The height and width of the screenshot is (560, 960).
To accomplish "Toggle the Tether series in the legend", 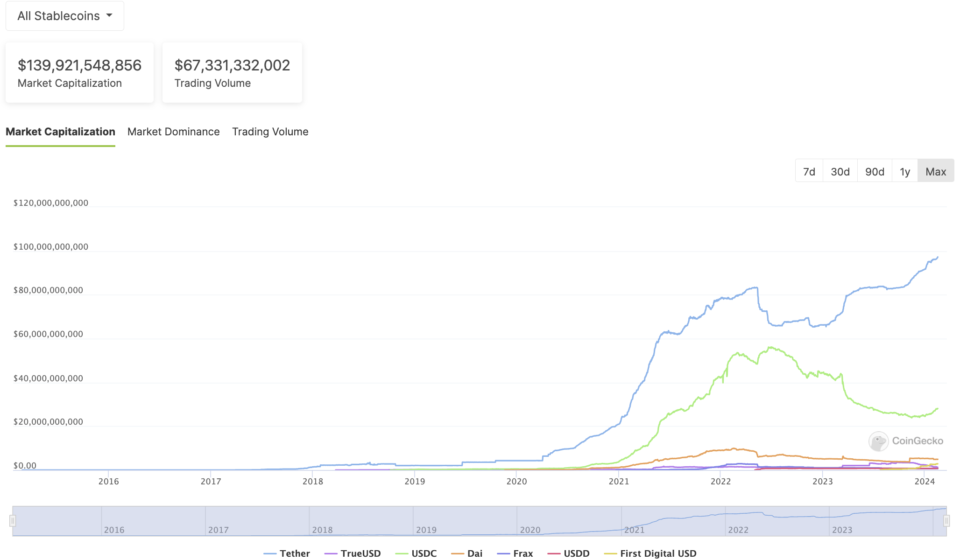I will [287, 553].
